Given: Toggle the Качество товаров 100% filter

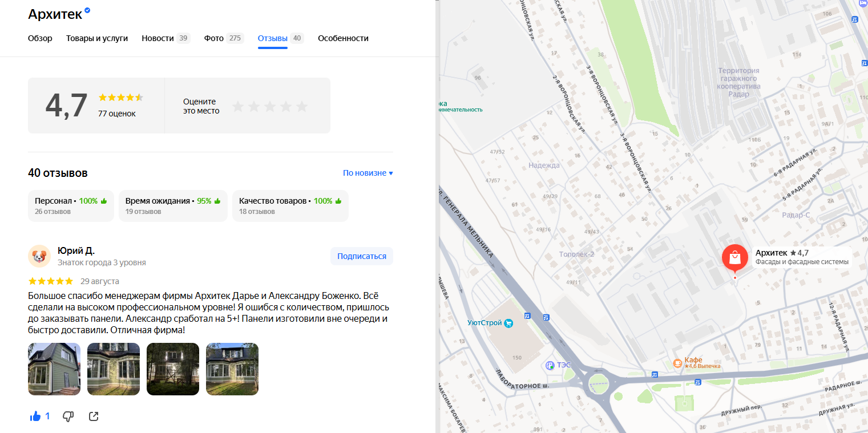Looking at the screenshot, I should pyautogui.click(x=290, y=206).
